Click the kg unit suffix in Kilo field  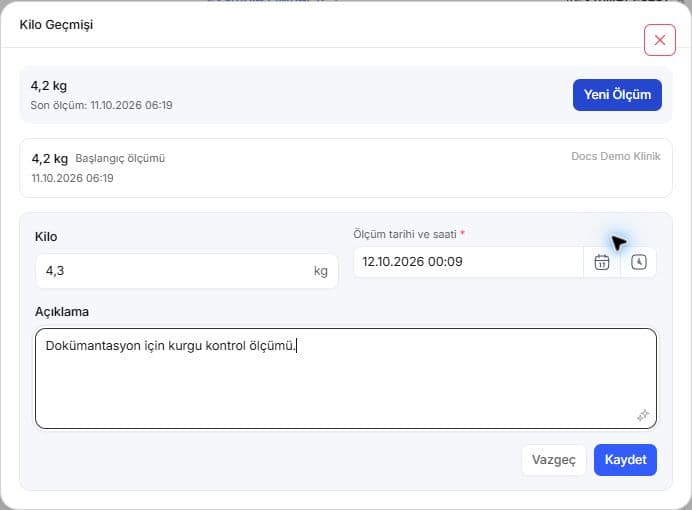point(321,271)
